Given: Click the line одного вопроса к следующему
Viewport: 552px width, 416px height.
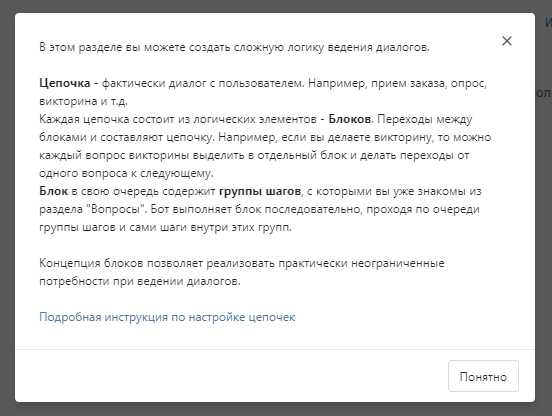Looking at the screenshot, I should 126,173.
